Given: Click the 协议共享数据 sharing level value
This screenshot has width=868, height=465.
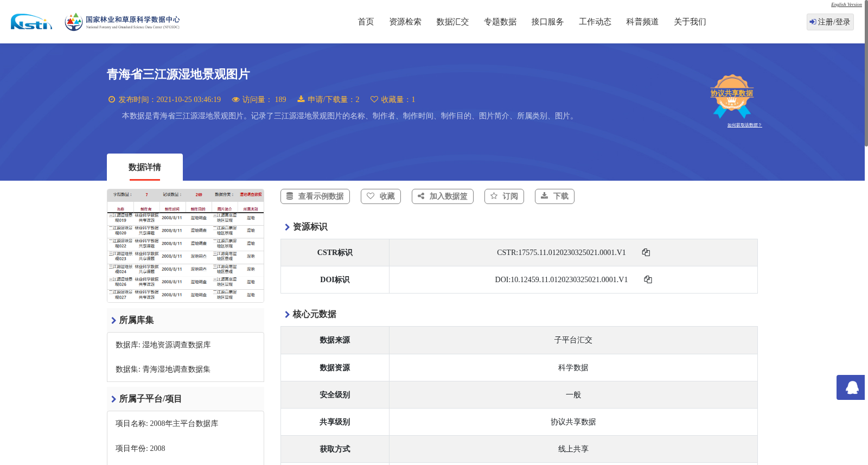Looking at the screenshot, I should [x=573, y=422].
